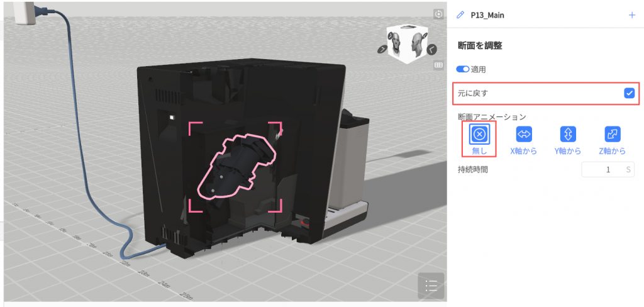Click the recenter view target icon
Screen dimensions: 644x307
point(439,14)
